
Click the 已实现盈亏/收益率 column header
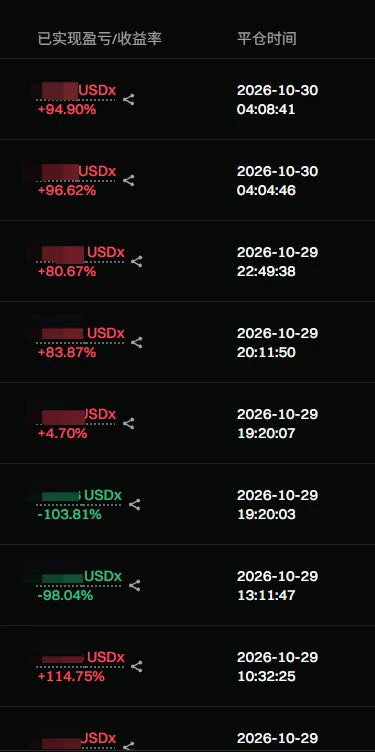point(100,39)
